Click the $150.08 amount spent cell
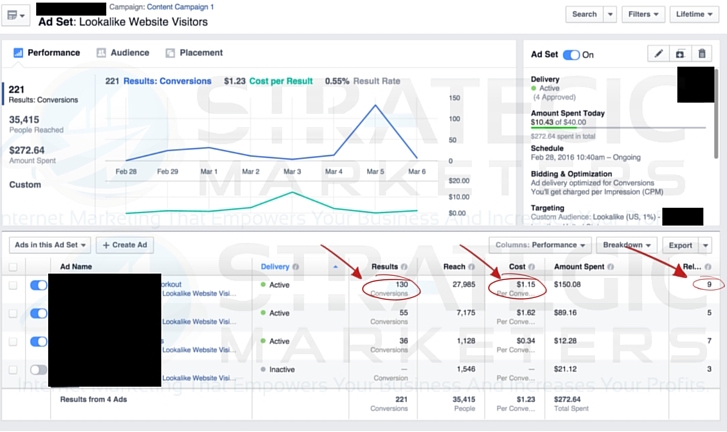 point(567,285)
